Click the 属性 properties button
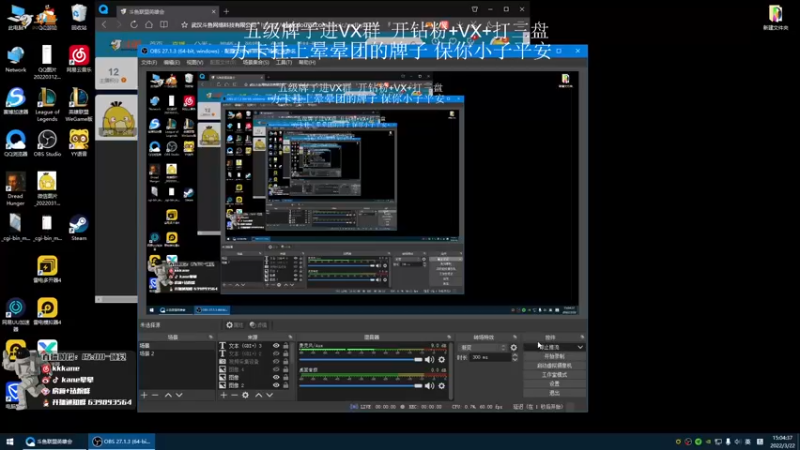 [x=235, y=325]
